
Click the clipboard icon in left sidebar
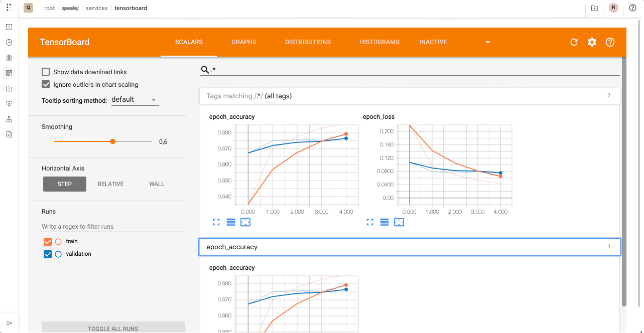click(9, 58)
